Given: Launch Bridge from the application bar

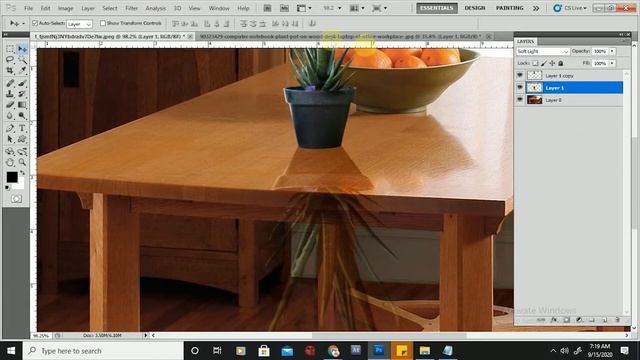Looking at the screenshot, I should pos(267,8).
